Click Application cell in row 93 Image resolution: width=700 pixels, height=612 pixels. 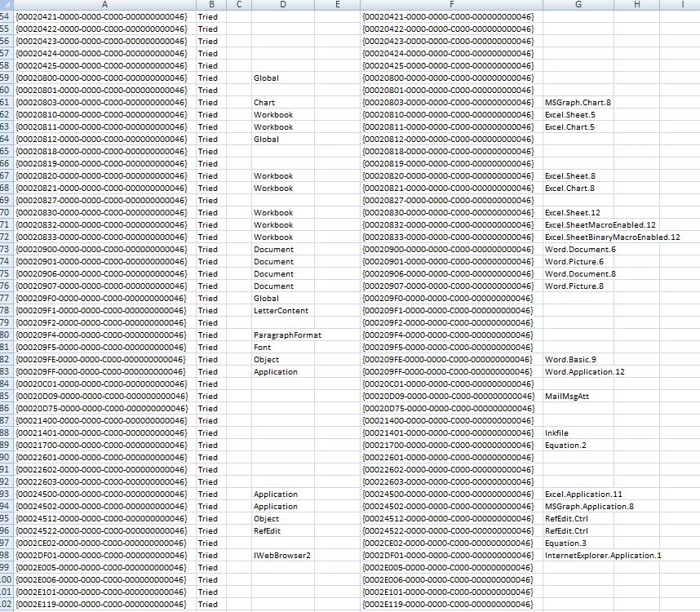click(283, 494)
